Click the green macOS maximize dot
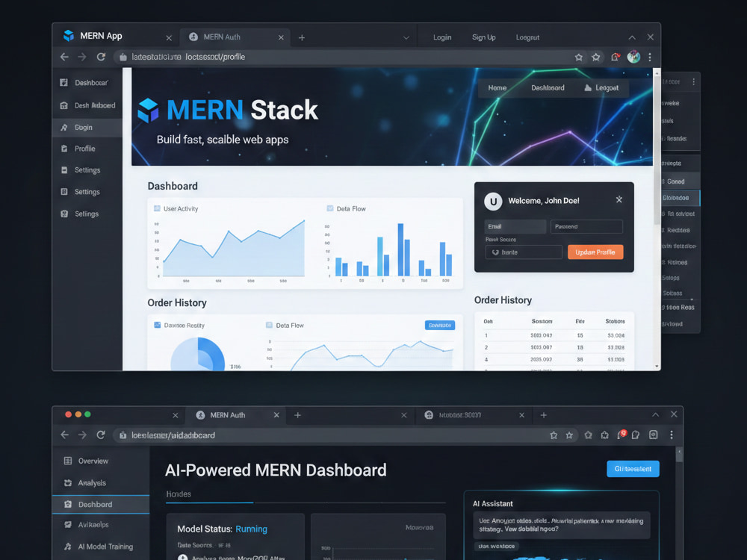 87,414
